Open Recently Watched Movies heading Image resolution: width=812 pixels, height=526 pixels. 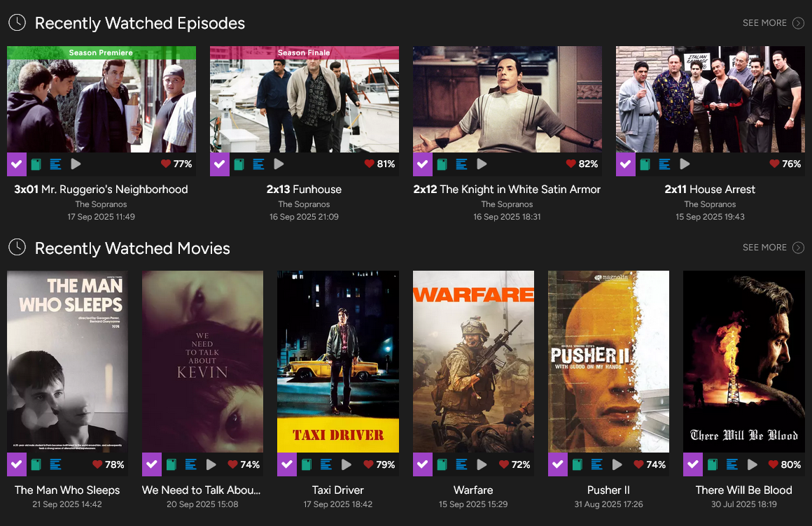[x=132, y=248]
